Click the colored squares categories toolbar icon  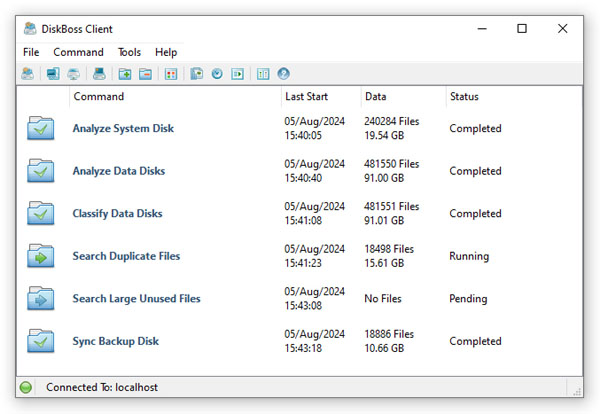[171, 73]
